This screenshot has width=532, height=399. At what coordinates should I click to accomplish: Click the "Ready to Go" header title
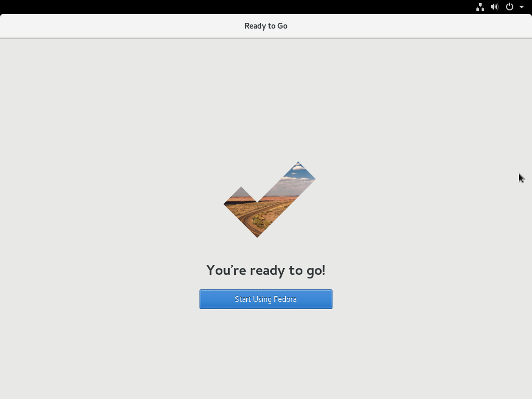(x=266, y=26)
